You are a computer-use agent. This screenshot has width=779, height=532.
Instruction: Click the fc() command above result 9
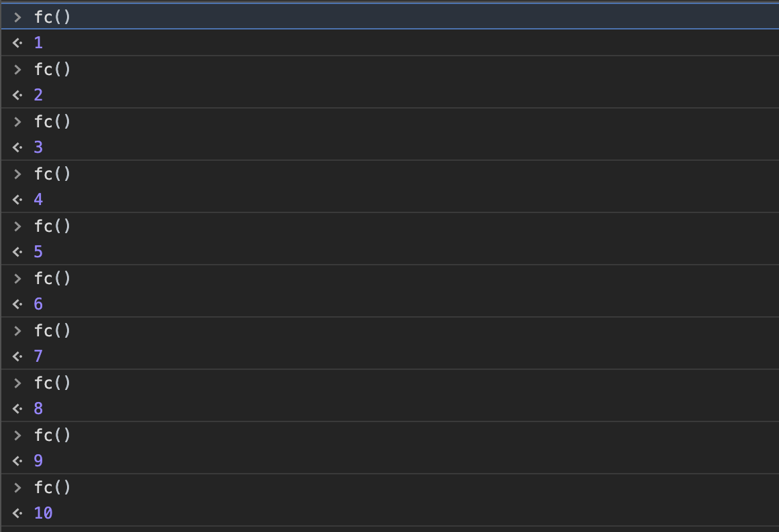click(x=52, y=436)
